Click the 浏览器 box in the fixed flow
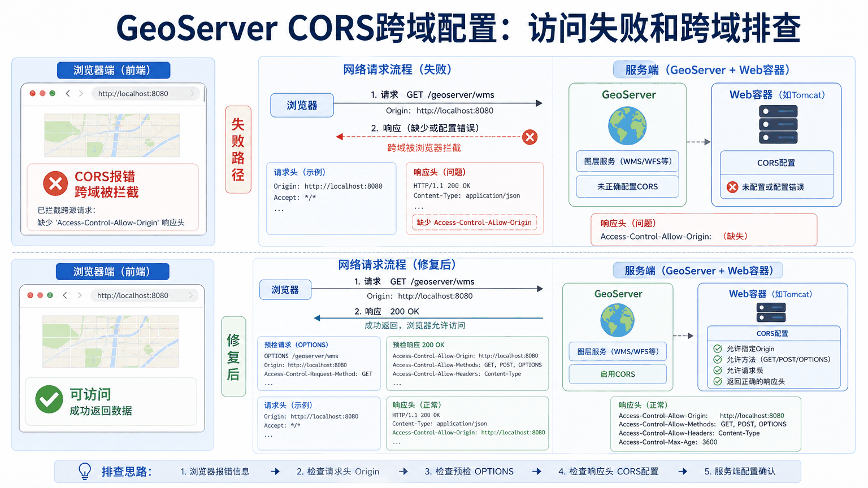 pos(285,289)
